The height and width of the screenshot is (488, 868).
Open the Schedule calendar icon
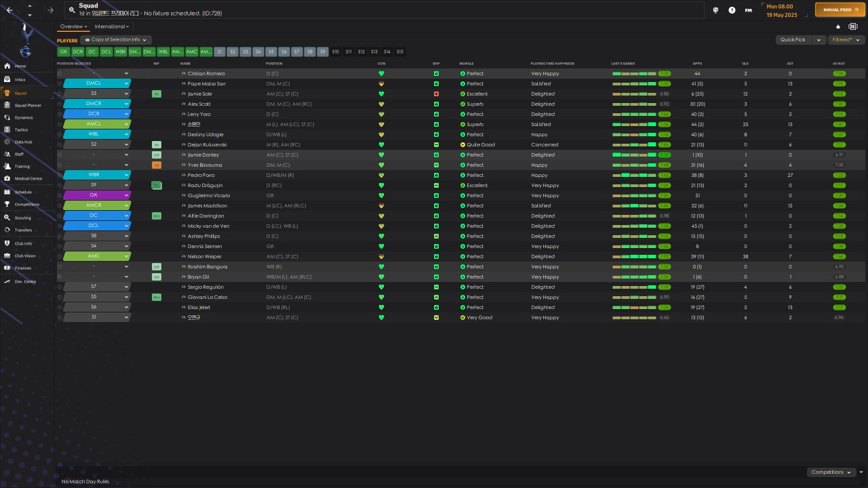[7, 192]
